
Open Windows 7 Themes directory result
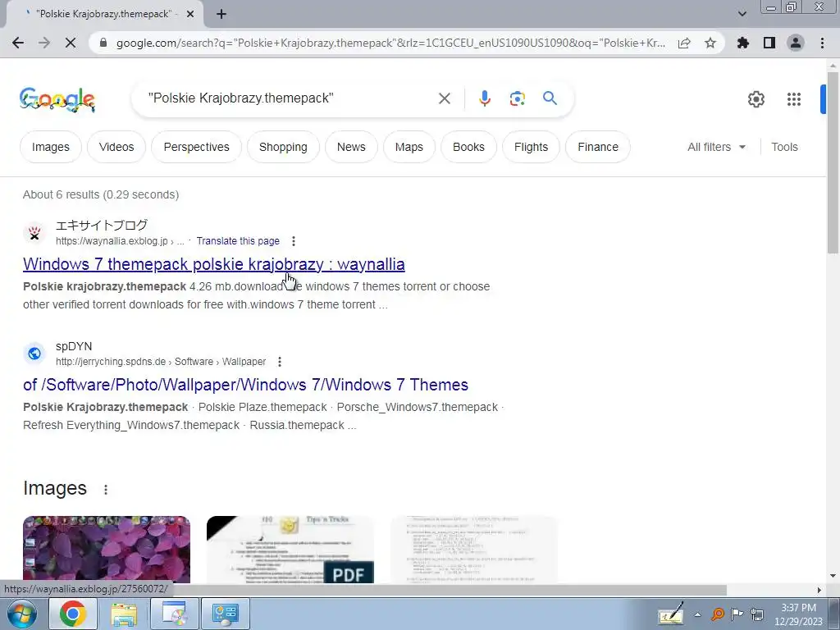click(x=245, y=385)
